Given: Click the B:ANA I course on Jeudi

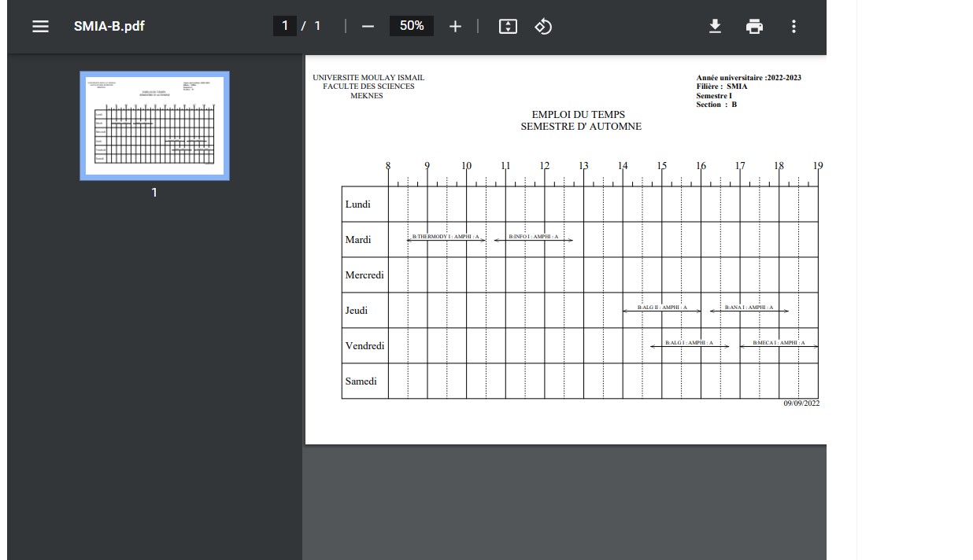Looking at the screenshot, I should 749,308.
